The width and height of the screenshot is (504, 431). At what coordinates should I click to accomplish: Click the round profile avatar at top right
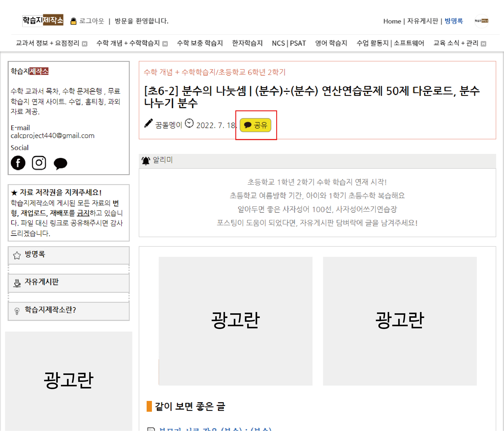click(x=481, y=21)
